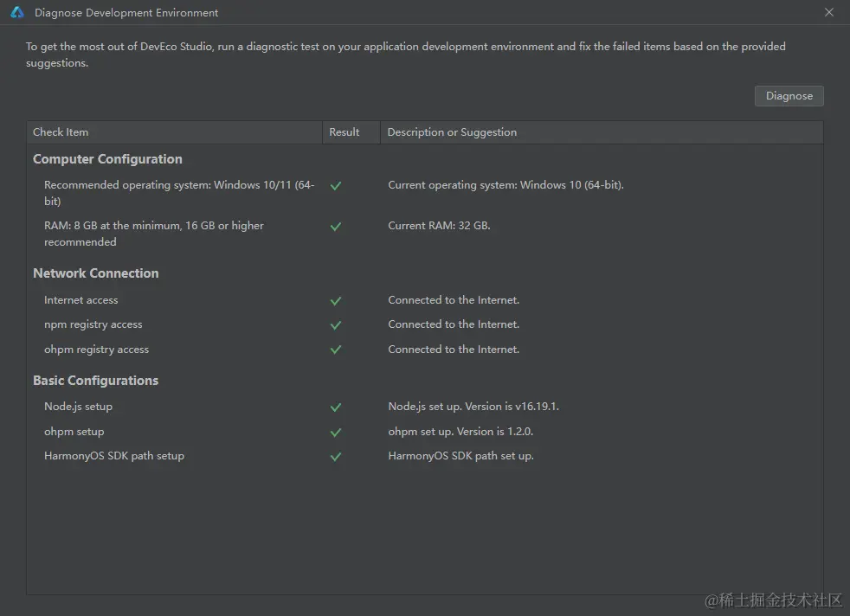This screenshot has height=616, width=850.
Task: Click the npm registry access check mark
Action: pyautogui.click(x=336, y=325)
